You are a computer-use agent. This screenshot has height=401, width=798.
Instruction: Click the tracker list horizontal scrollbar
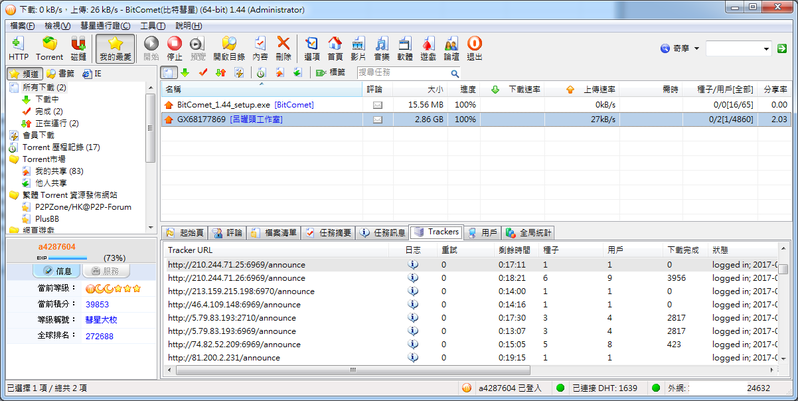[353, 370]
